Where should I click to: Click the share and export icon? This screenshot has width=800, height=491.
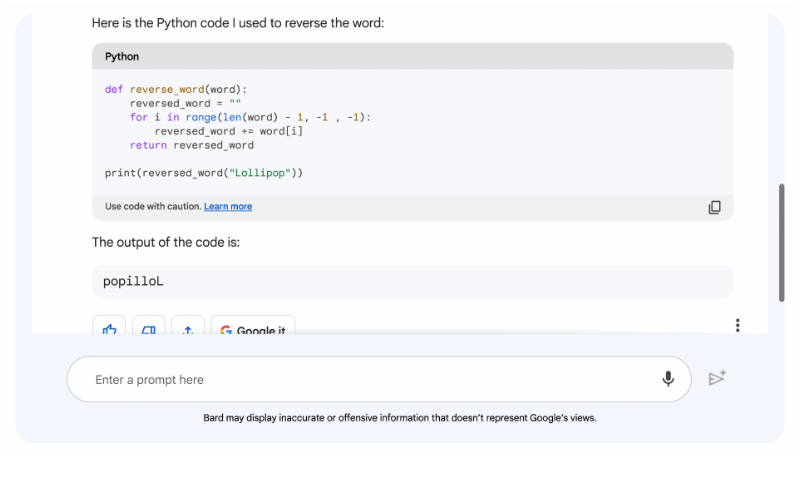click(x=188, y=328)
